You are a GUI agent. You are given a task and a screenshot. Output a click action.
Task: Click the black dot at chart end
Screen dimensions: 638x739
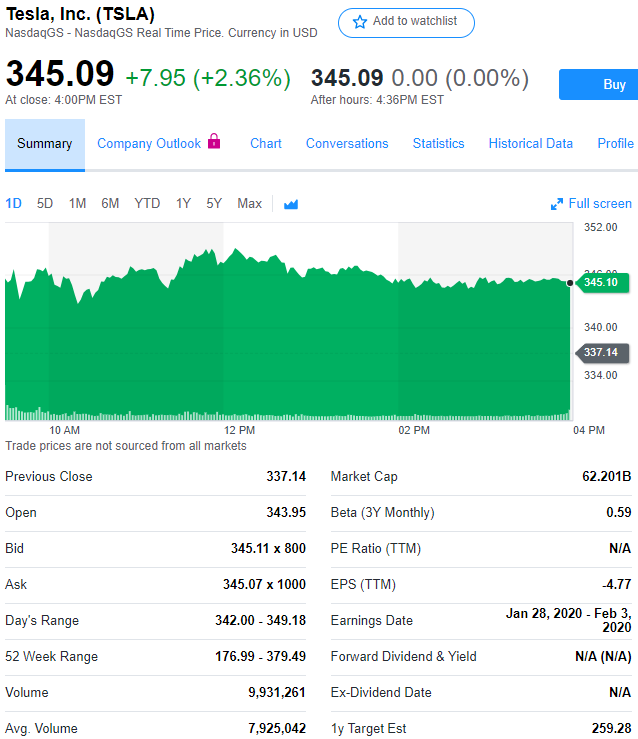570,283
